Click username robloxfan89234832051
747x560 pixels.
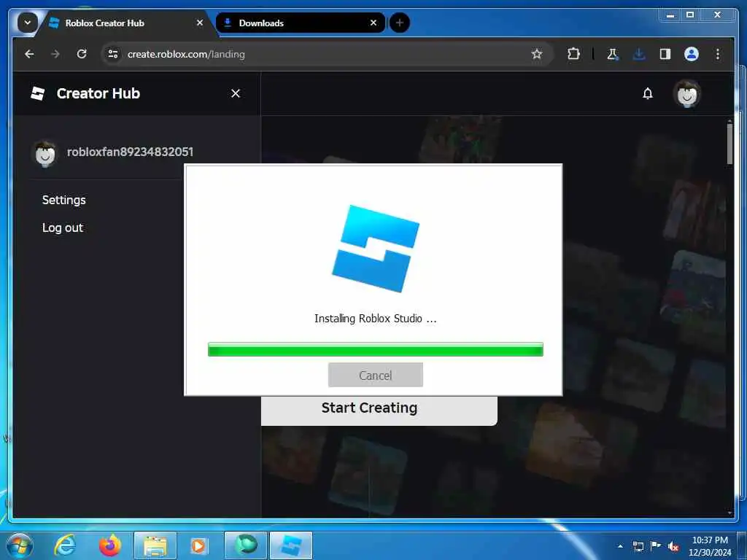[x=130, y=152]
